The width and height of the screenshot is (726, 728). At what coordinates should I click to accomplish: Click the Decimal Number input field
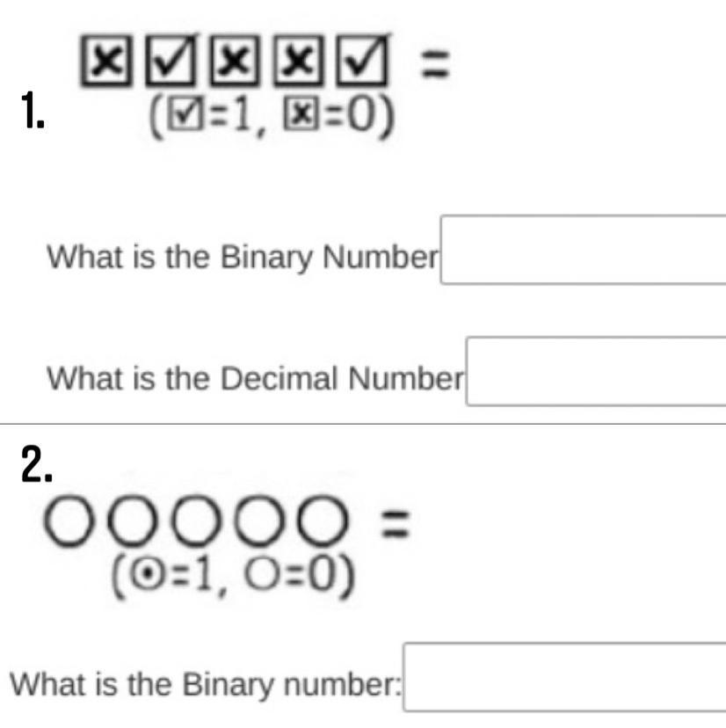pos(596,371)
